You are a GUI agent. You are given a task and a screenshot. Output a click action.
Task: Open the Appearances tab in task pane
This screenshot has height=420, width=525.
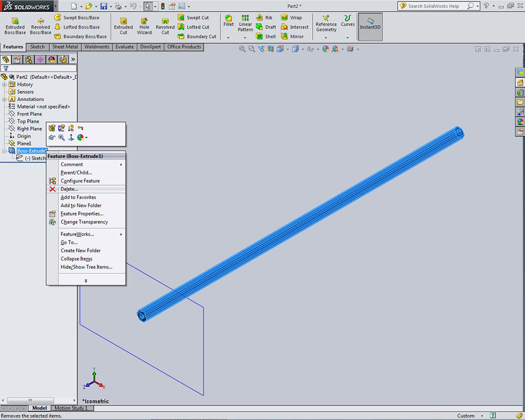point(520,122)
